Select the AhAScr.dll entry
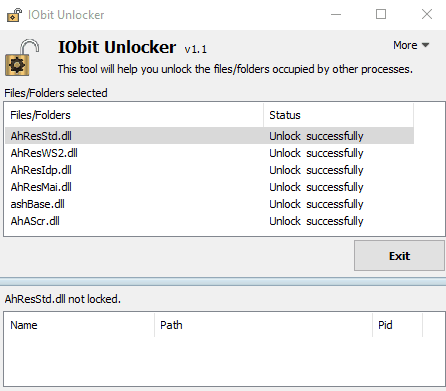 [x=209, y=221]
